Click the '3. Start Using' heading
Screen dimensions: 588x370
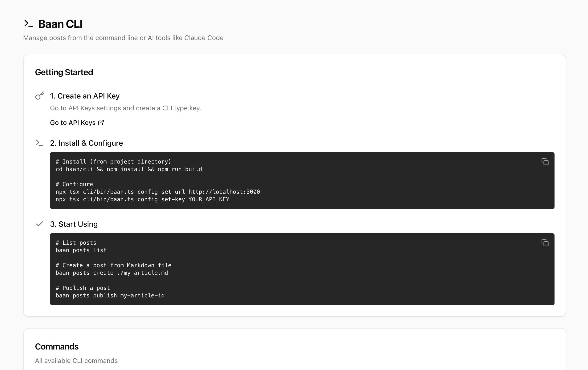click(74, 224)
